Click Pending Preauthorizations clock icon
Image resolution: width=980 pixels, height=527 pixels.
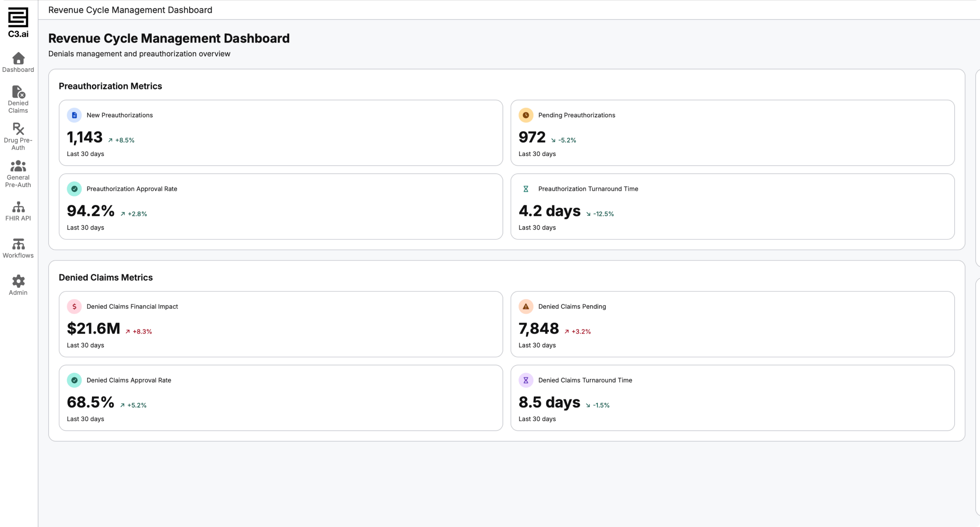click(526, 115)
